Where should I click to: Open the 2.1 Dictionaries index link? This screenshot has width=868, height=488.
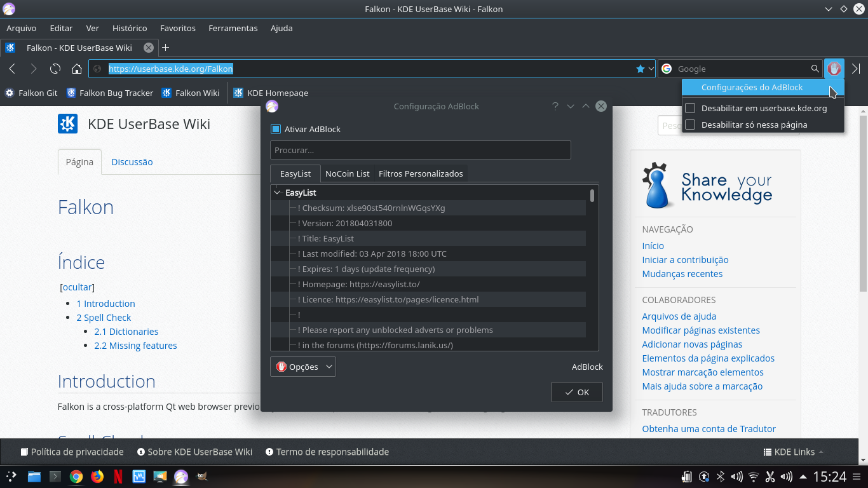click(126, 332)
